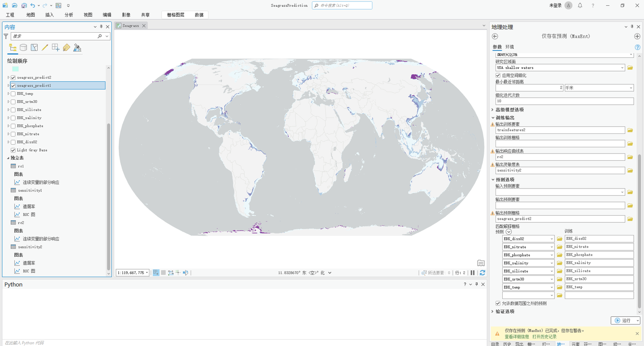644x346 pixels.
Task: Switch to the 分析 ribbon tab
Action: 69,14
